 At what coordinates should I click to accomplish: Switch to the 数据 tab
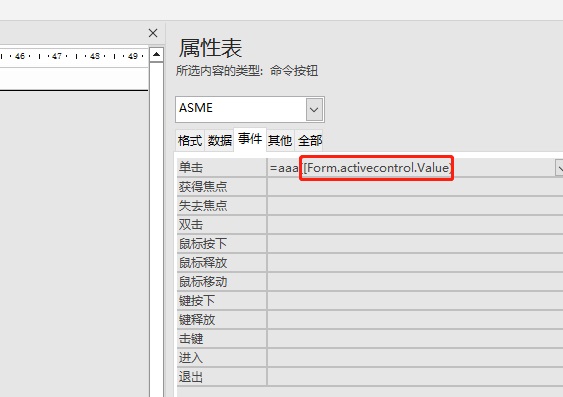click(x=219, y=140)
